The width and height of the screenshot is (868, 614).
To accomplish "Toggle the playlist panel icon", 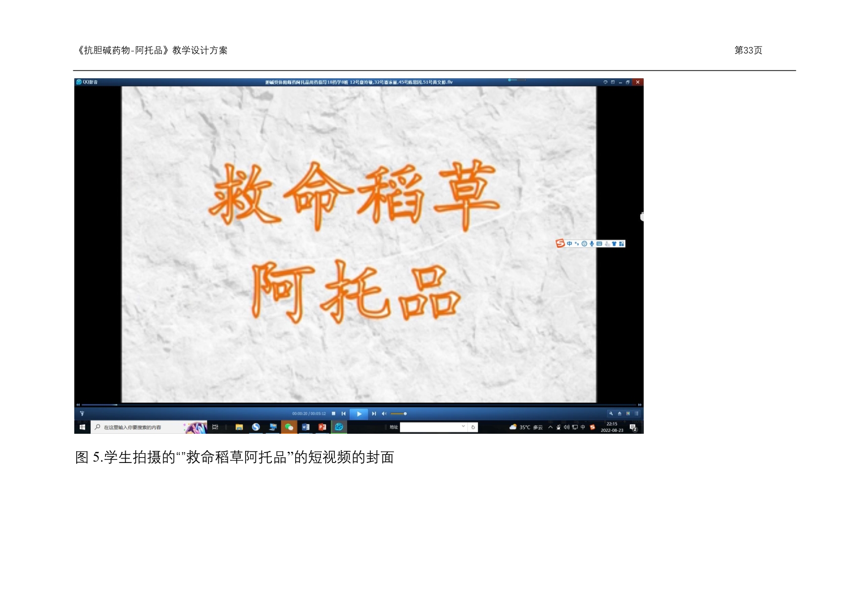I will 637,413.
